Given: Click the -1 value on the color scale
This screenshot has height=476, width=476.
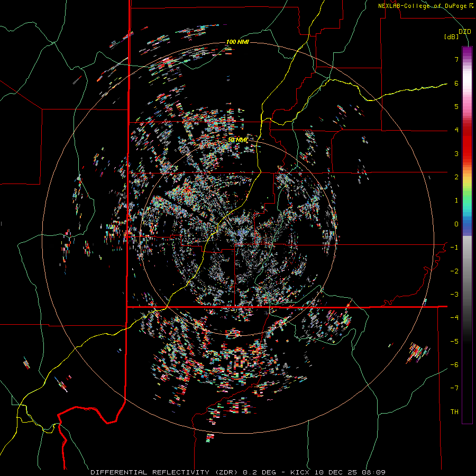Looking at the screenshot, I should point(454,248).
